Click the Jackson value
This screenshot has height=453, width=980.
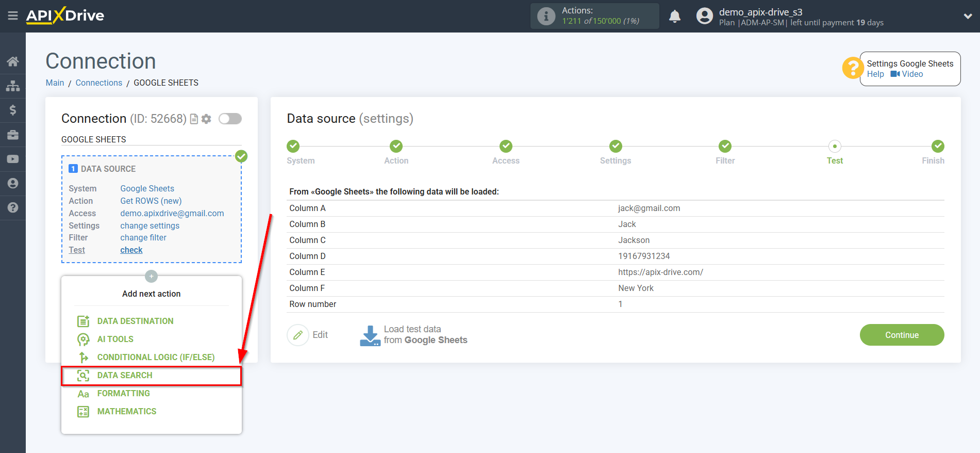click(x=634, y=240)
